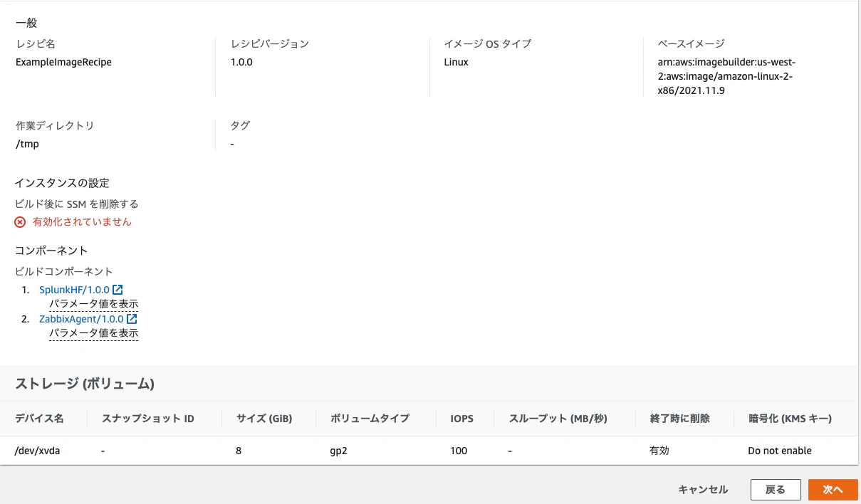Click the base image ARN text

[x=726, y=76]
